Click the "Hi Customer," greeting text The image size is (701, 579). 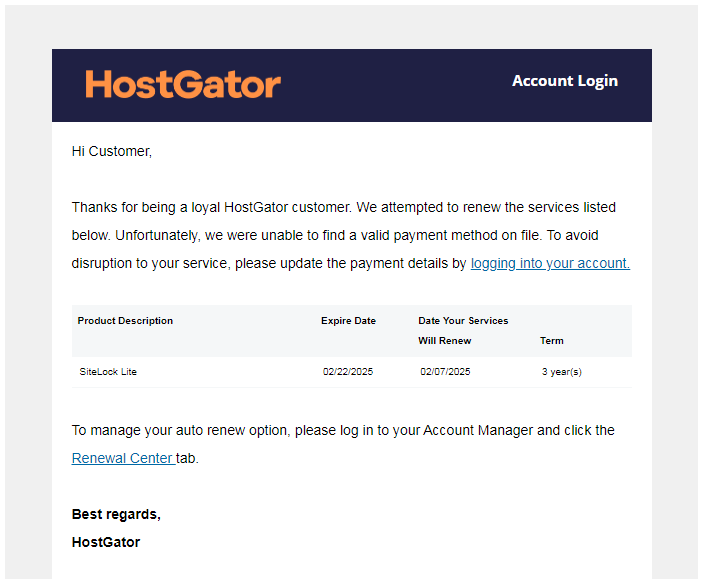coord(112,152)
